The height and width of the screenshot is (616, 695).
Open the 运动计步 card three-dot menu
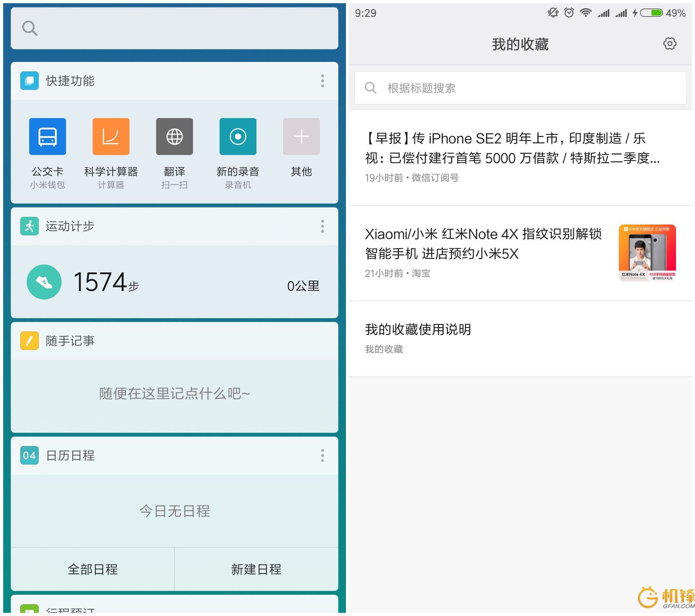[x=322, y=226]
